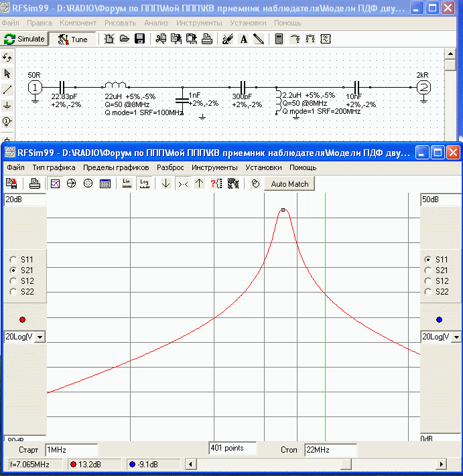Click the Auto Match button
Image resolution: width=463 pixels, height=476 pixels.
point(289,184)
